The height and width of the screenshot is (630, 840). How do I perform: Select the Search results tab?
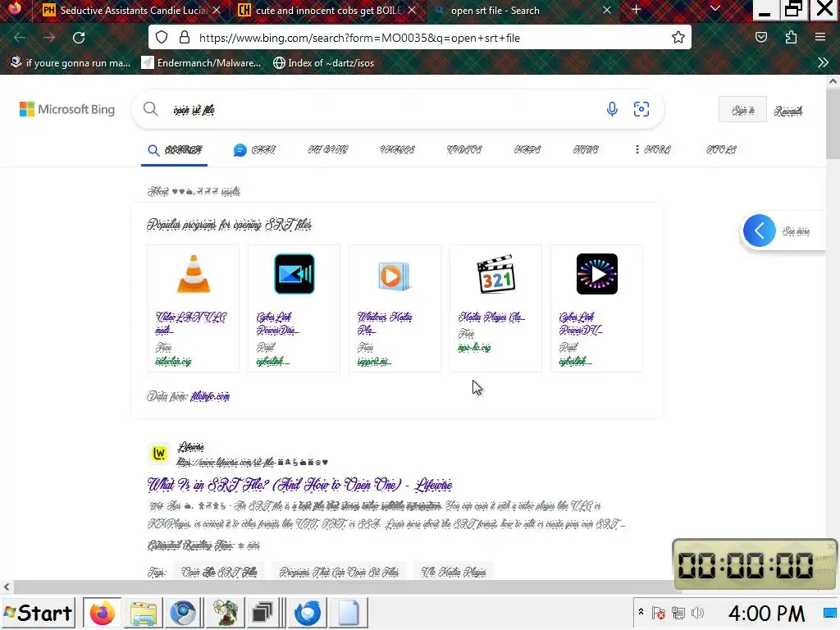pos(175,150)
